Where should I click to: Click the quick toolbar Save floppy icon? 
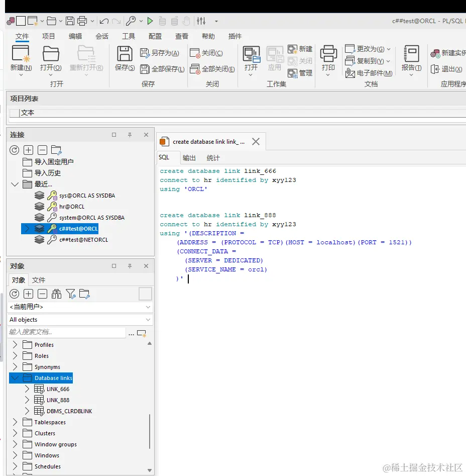click(70, 21)
